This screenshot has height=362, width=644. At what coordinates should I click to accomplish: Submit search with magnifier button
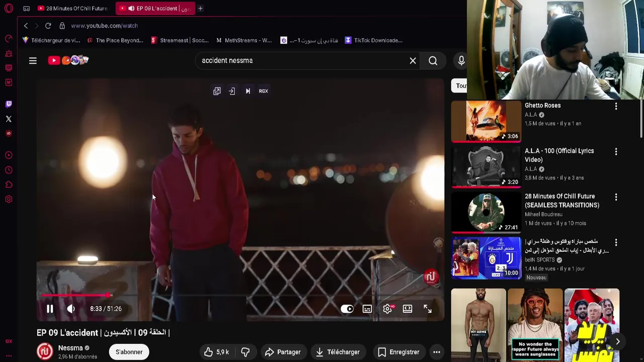click(433, 61)
